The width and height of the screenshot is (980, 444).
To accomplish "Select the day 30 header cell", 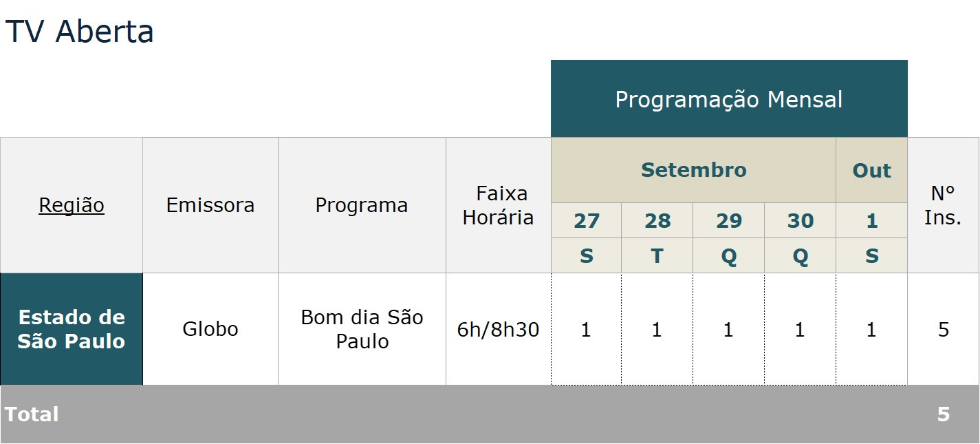I will tap(800, 221).
